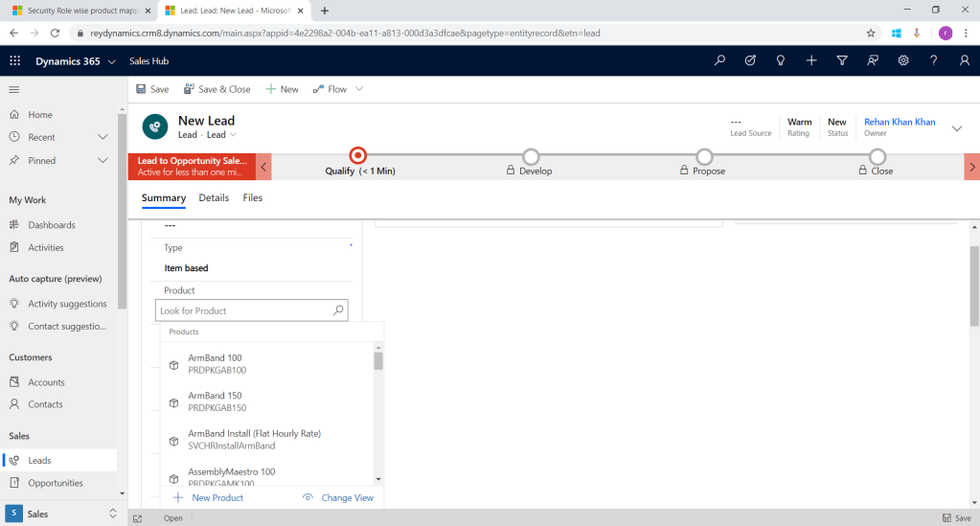Open the Settings gear icon
980x526 pixels.
click(x=902, y=60)
